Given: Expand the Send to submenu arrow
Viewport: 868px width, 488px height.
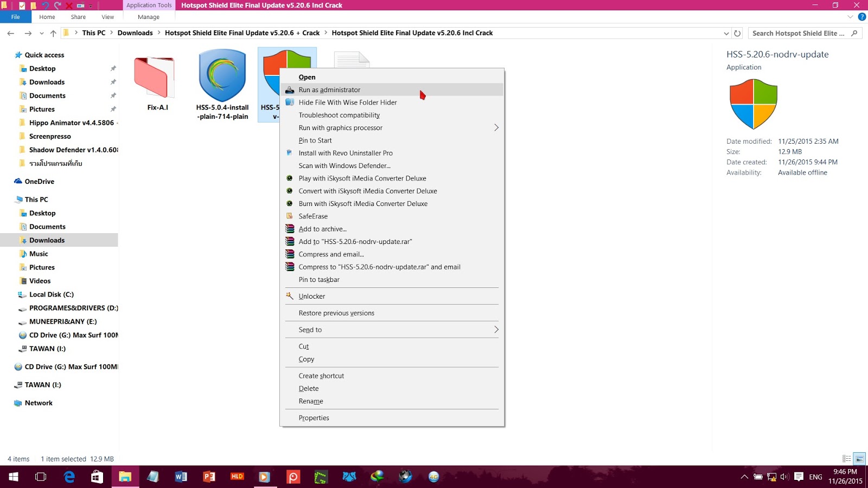Looking at the screenshot, I should point(496,330).
